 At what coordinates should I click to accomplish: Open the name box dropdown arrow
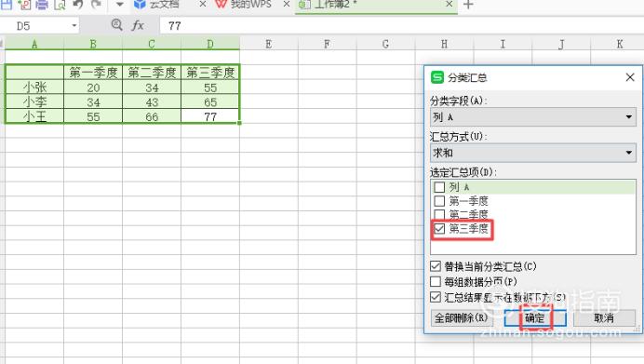(74, 25)
